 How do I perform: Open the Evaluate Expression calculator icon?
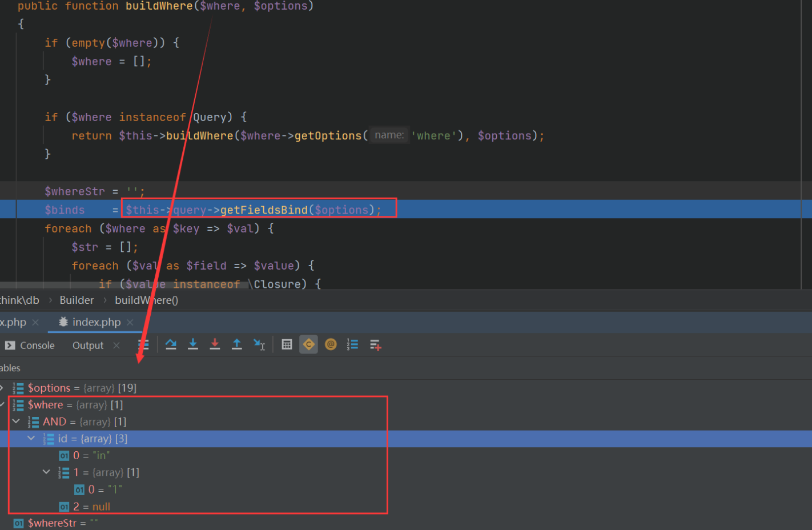[287, 344]
